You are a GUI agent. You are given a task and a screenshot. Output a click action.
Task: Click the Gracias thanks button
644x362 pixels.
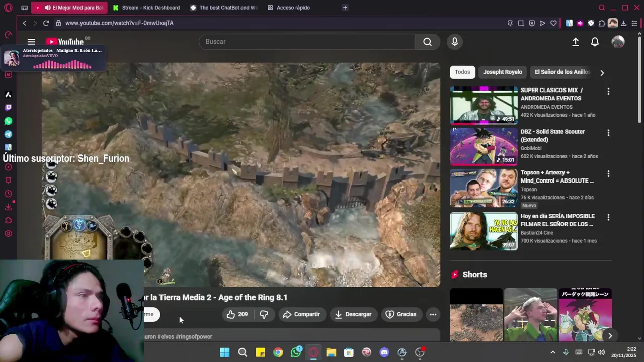click(x=401, y=314)
